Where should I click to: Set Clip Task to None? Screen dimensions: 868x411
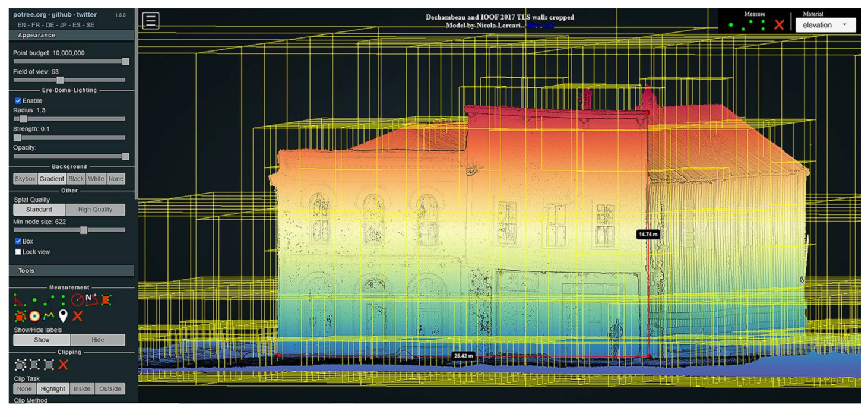(x=24, y=389)
